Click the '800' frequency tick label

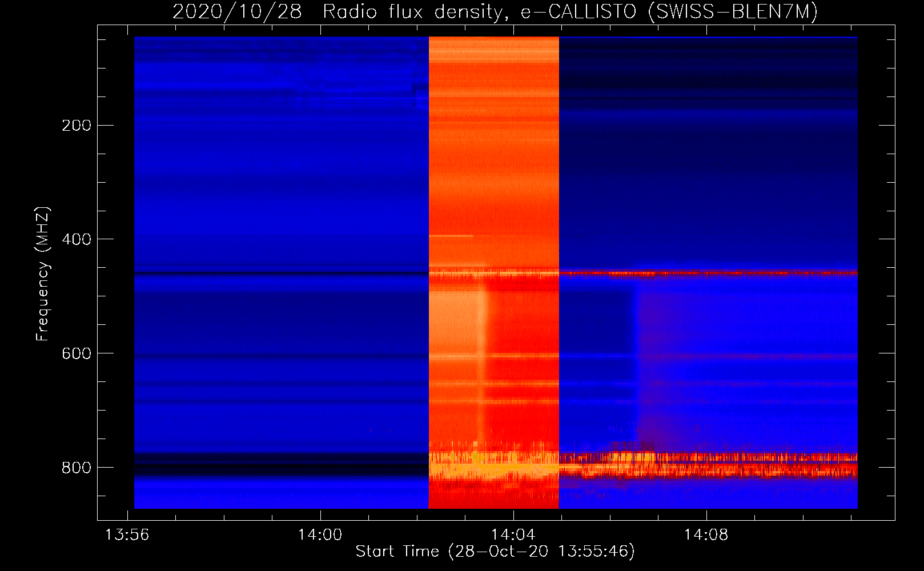click(x=77, y=468)
